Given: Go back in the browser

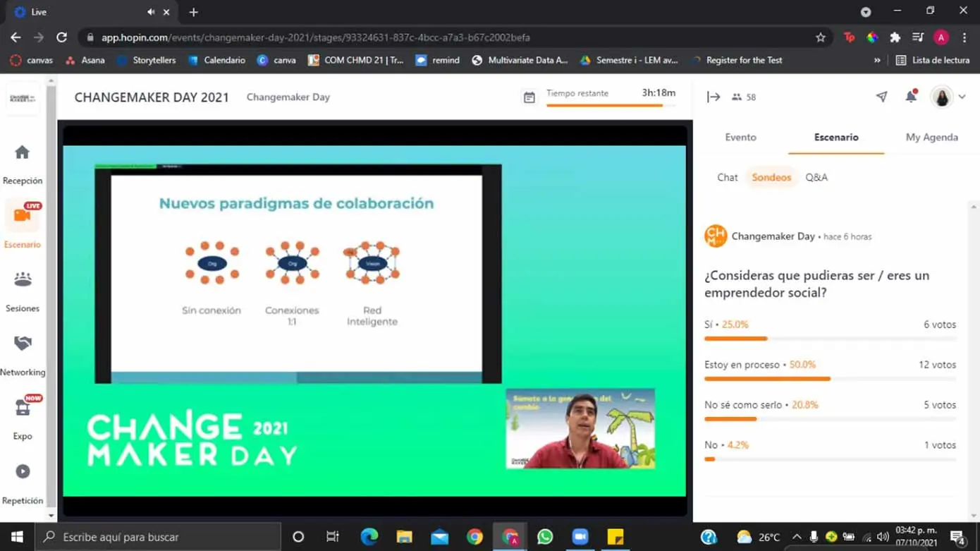Looking at the screenshot, I should tap(16, 37).
